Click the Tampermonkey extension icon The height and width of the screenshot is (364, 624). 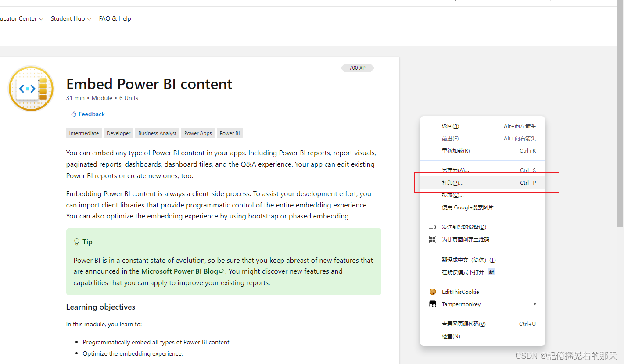pos(433,304)
